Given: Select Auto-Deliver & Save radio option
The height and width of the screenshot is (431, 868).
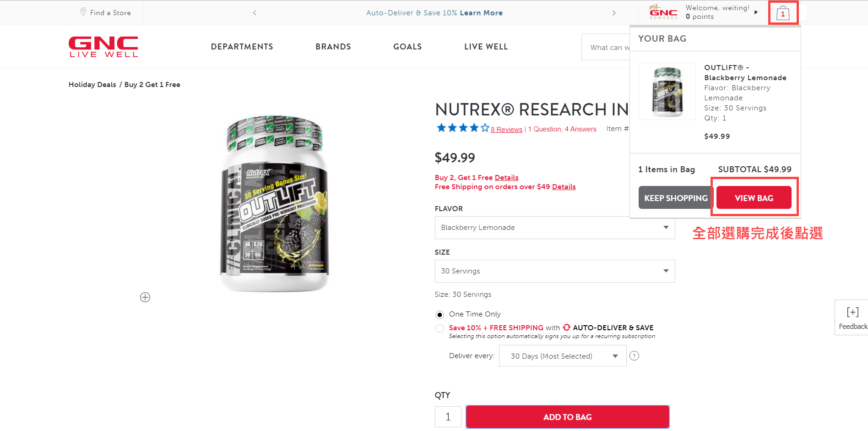Looking at the screenshot, I should 439,328.
